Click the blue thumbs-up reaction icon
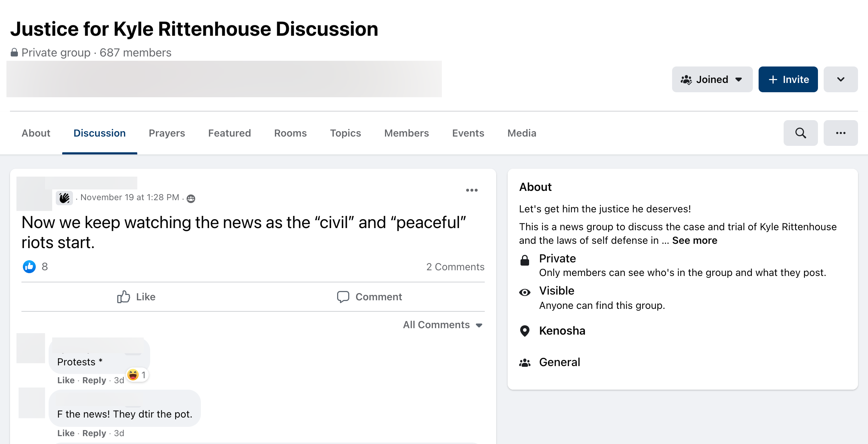868x444 pixels. pos(29,266)
